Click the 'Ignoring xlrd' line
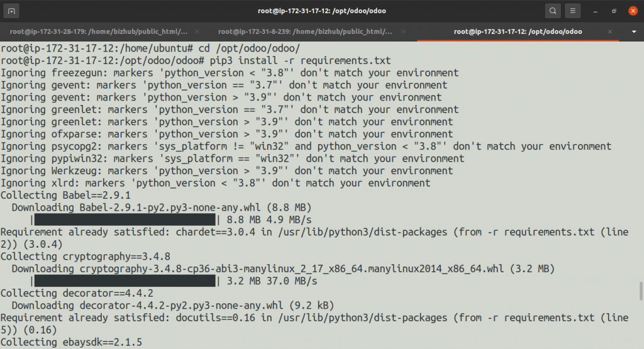 (x=215, y=183)
